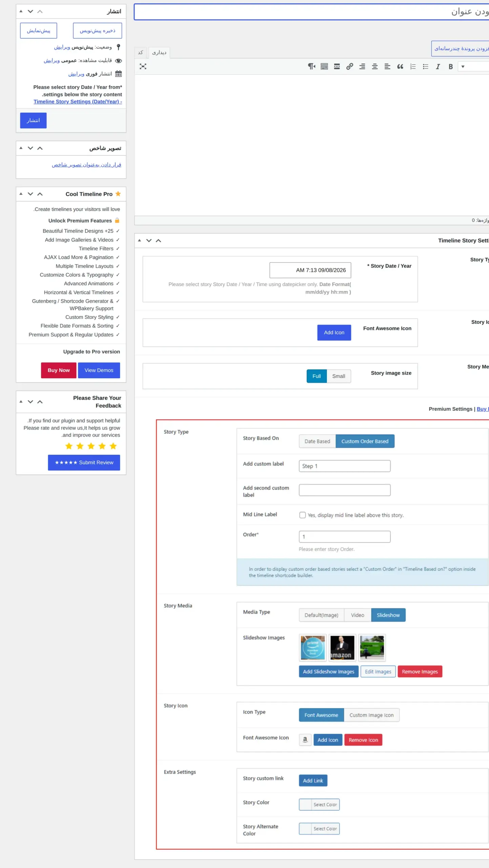Select Small story image size

click(x=339, y=376)
